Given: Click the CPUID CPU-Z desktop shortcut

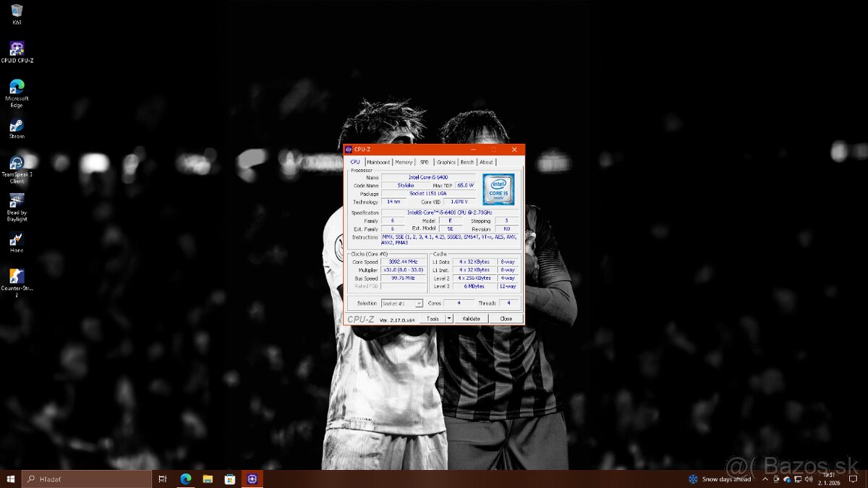Looking at the screenshot, I should [16, 49].
